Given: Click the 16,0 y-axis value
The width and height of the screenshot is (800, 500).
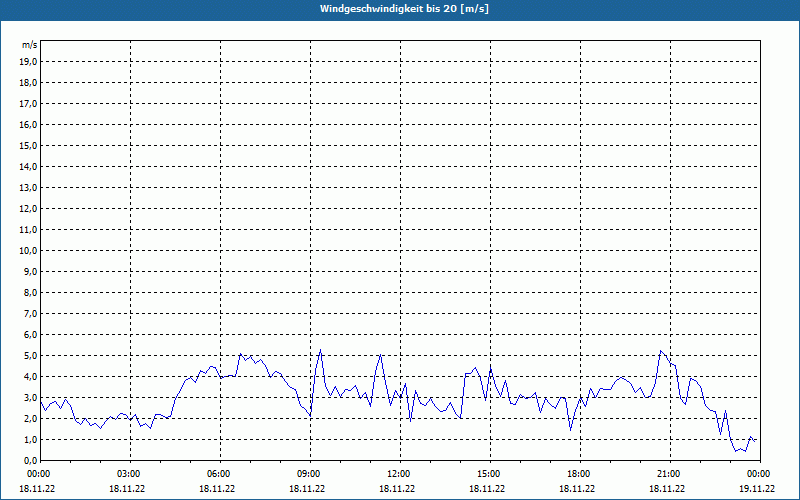Looking at the screenshot, I should 29,124.
